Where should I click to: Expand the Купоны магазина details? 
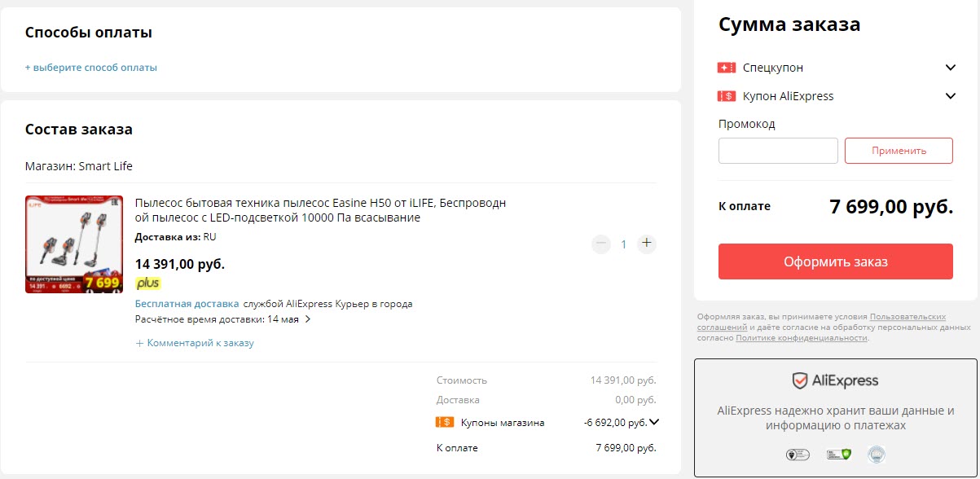click(656, 421)
